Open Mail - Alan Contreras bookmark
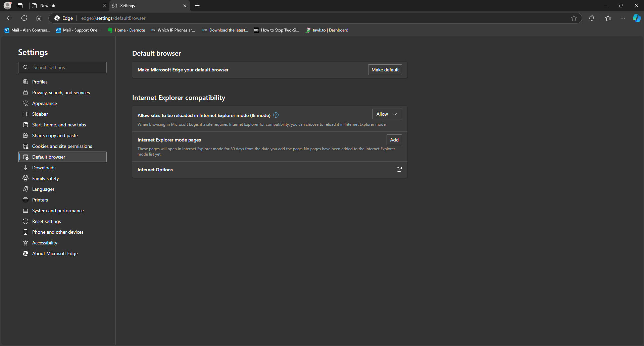This screenshot has height=346, width=644. click(27, 30)
